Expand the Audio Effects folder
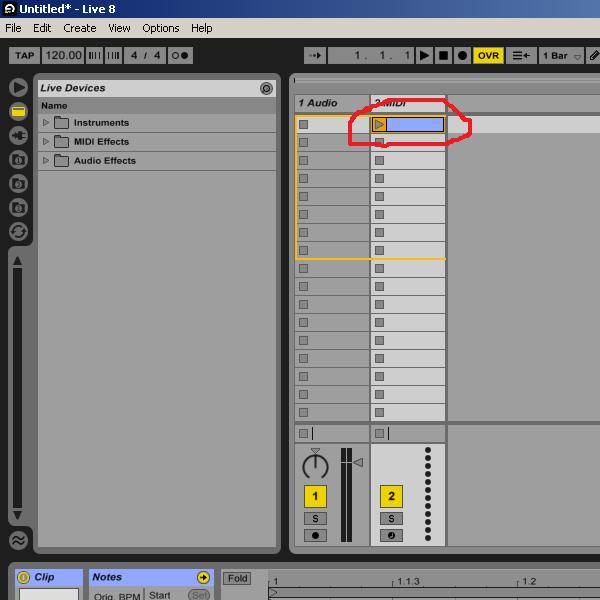The height and width of the screenshot is (600, 600). point(46,161)
